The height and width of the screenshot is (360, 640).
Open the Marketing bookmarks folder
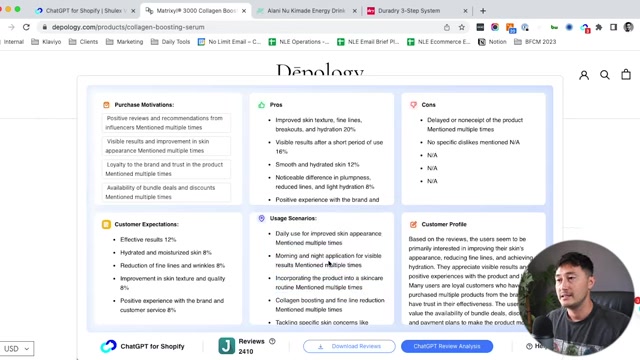pos(124,42)
